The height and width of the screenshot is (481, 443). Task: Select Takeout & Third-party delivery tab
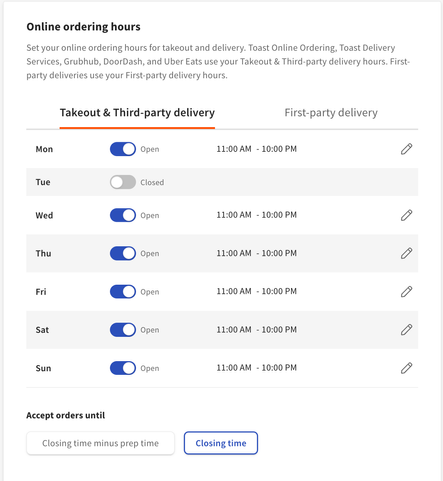137,113
